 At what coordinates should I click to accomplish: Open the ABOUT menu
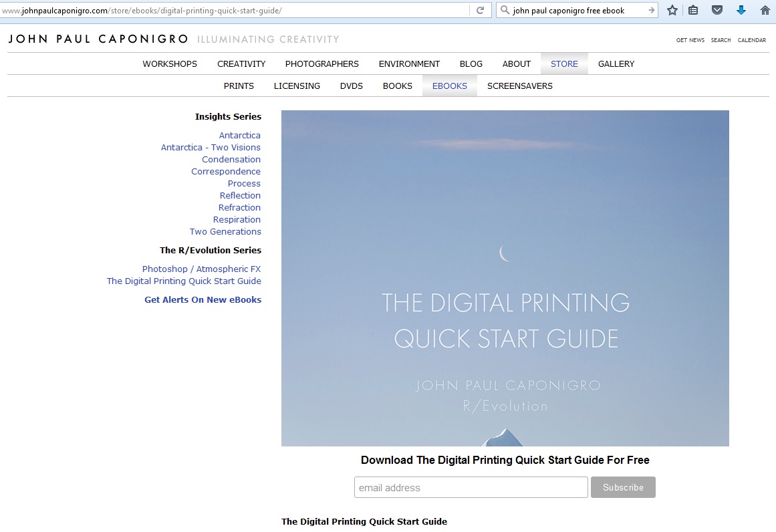(x=516, y=64)
